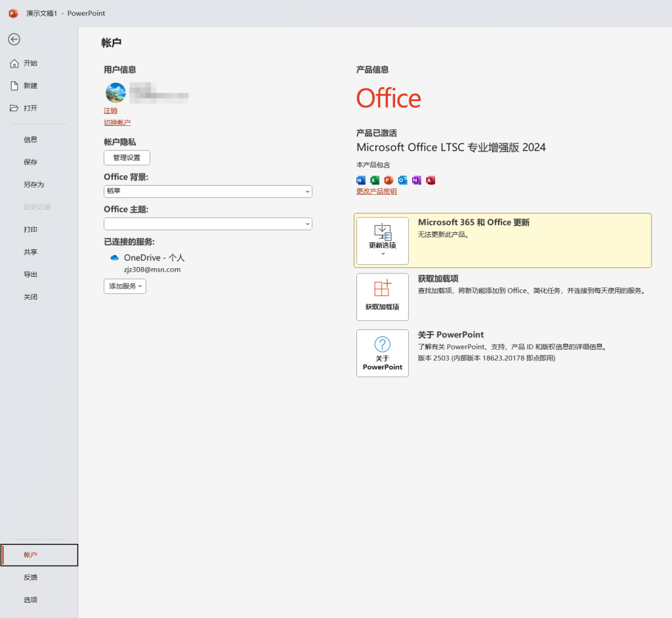Click the 切换帐户 link
This screenshot has width=672, height=618.
tap(117, 123)
